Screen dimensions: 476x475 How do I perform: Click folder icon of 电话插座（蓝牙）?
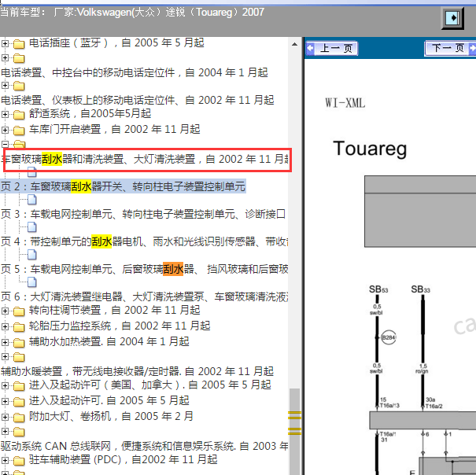pyautogui.click(x=19, y=44)
